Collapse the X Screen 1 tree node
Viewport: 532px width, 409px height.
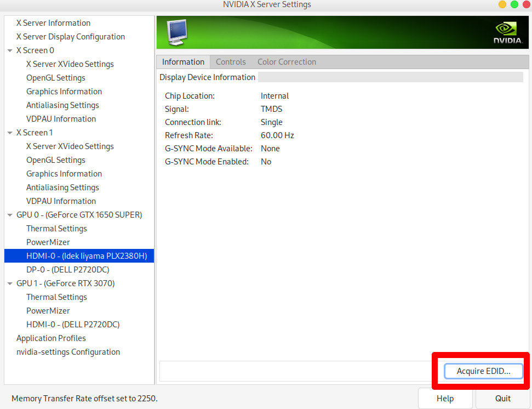tap(10, 133)
